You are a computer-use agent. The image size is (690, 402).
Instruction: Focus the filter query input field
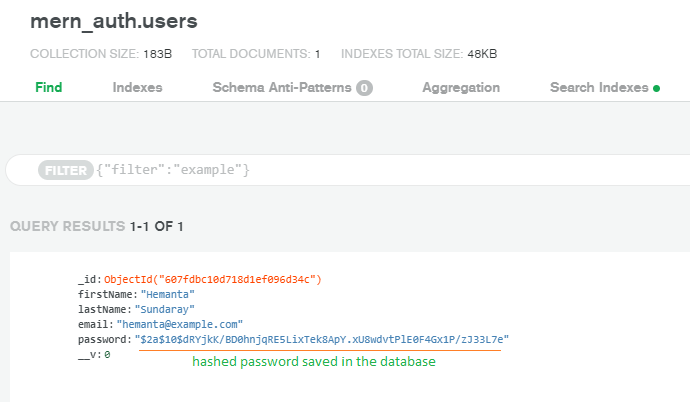pos(400,170)
